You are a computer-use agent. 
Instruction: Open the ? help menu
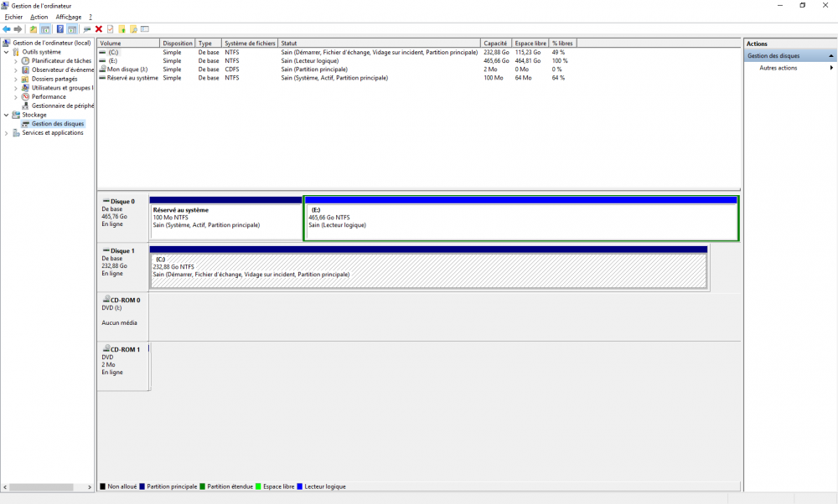point(91,17)
